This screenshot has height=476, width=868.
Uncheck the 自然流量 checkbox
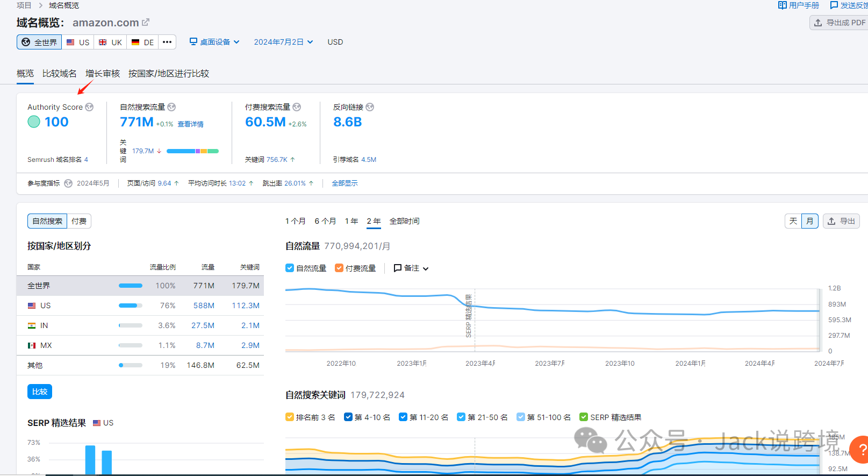(x=290, y=268)
